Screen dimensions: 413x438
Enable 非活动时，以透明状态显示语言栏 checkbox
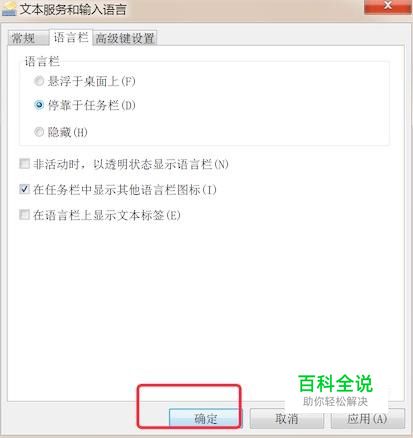[24, 164]
